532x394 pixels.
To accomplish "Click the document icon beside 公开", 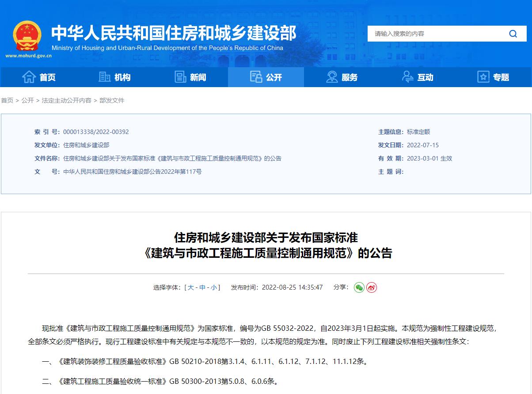I will coord(256,77).
